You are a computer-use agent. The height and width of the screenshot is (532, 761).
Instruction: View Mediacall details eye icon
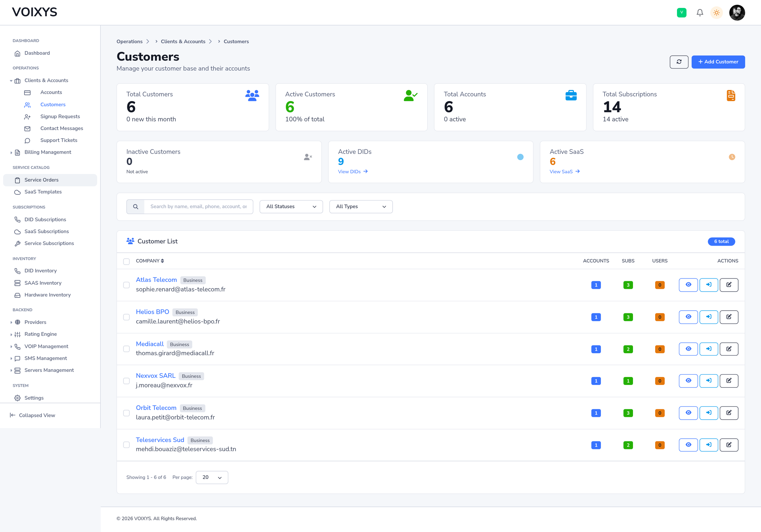[x=688, y=349]
